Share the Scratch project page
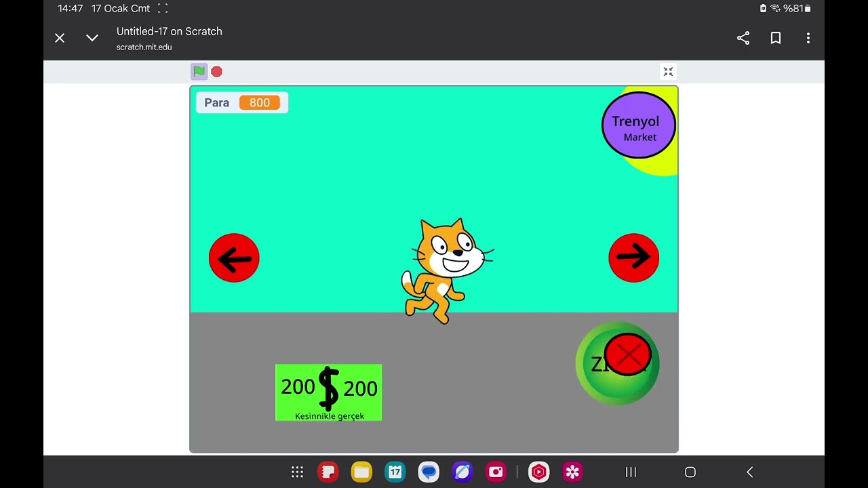868x488 pixels. 743,38
